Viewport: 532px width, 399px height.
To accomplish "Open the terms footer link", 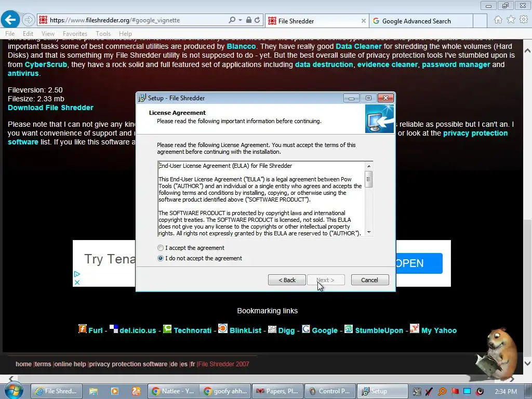I will pos(43,364).
